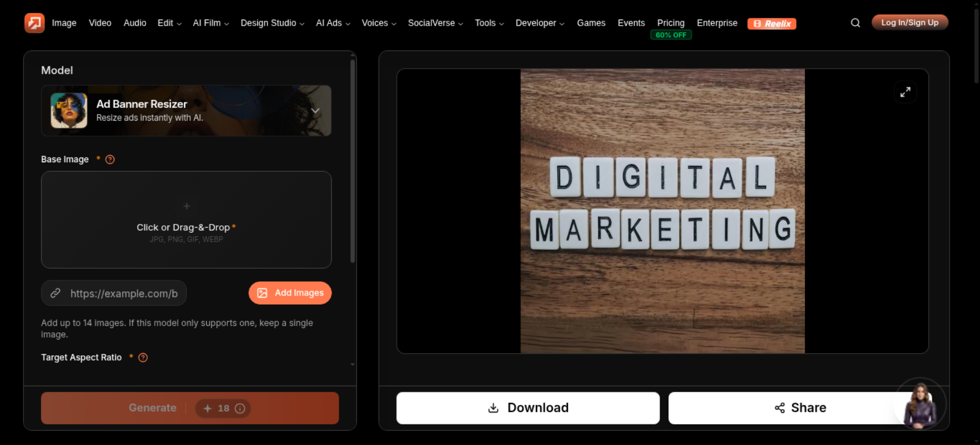Click the Log In/Sign Up button
Image resolution: width=980 pixels, height=445 pixels.
[x=910, y=23]
